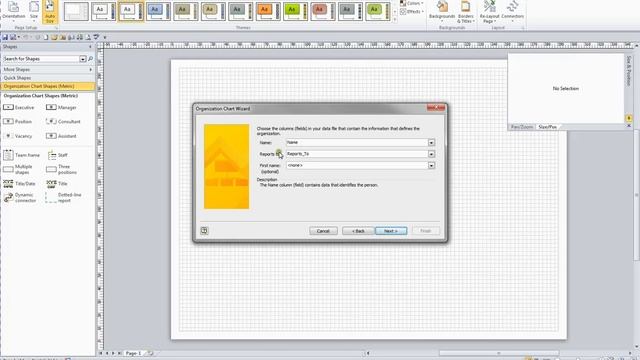640x360 pixels.
Task: Collapse the Shapes pane with its arrow
Action: [90, 47]
